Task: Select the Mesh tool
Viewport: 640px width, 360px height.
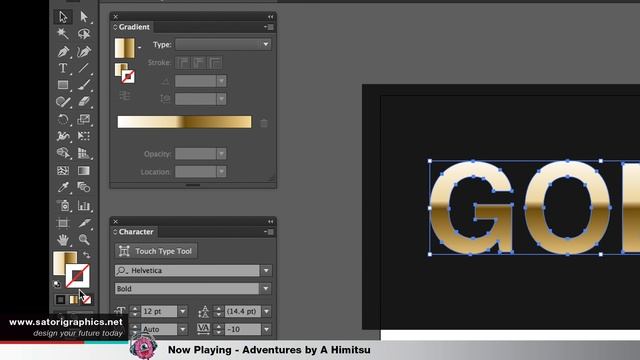Action: pos(63,170)
